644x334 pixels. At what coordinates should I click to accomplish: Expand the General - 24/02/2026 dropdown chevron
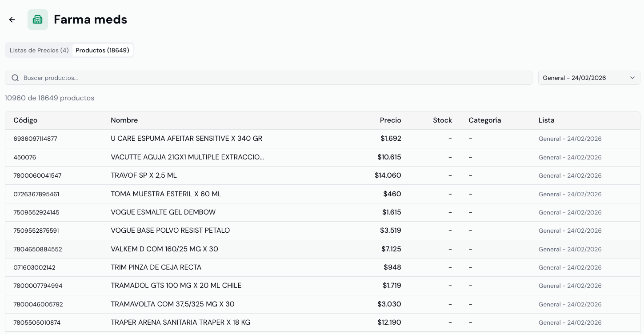coord(632,78)
